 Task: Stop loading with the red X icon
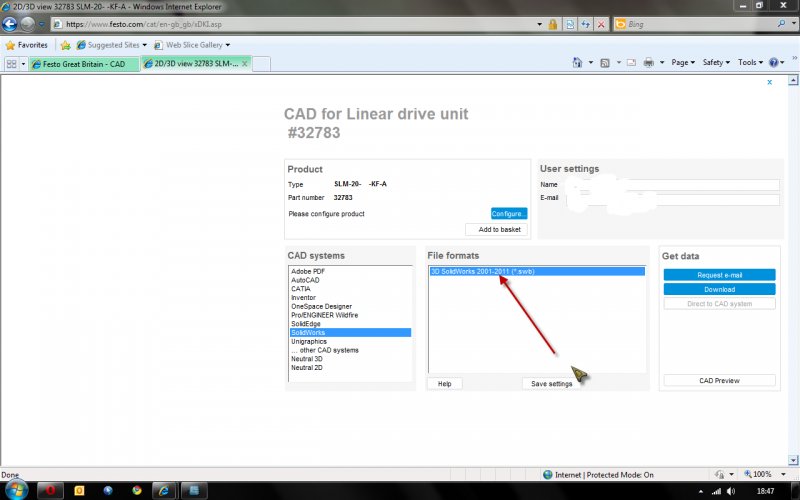(x=602, y=24)
